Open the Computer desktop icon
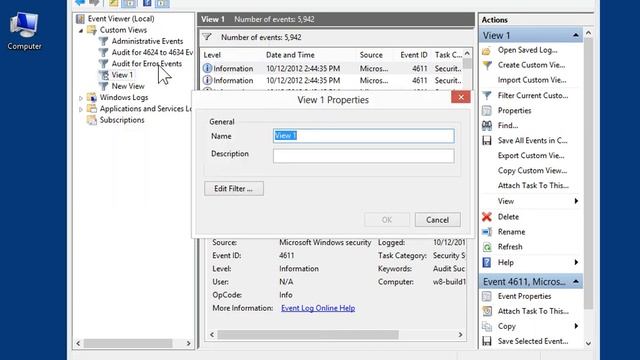 pyautogui.click(x=24, y=31)
